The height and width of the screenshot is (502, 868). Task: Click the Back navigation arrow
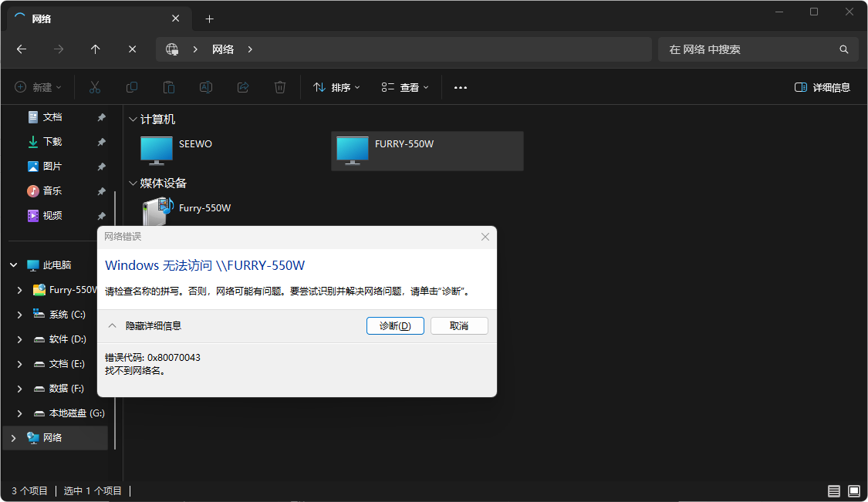(x=22, y=49)
